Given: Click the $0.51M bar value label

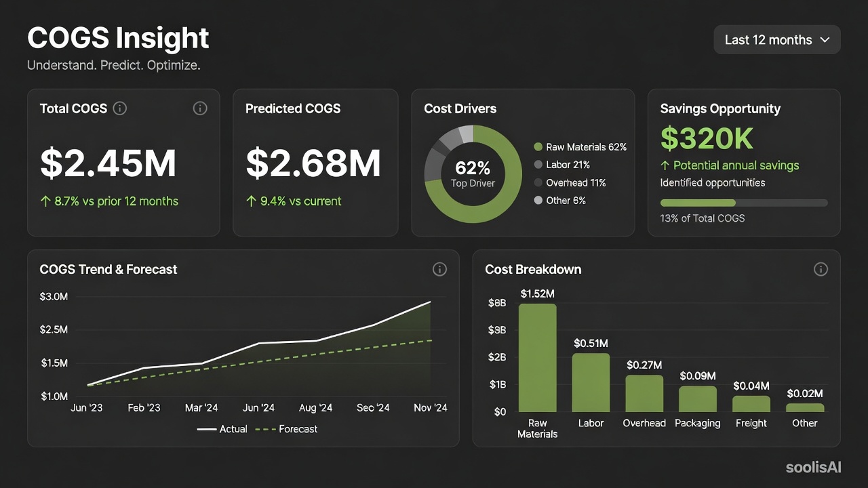Looking at the screenshot, I should 591,344.
